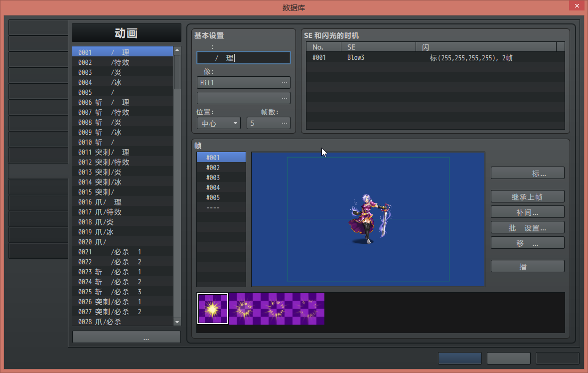Select frame #003 in the frame list

click(221, 178)
